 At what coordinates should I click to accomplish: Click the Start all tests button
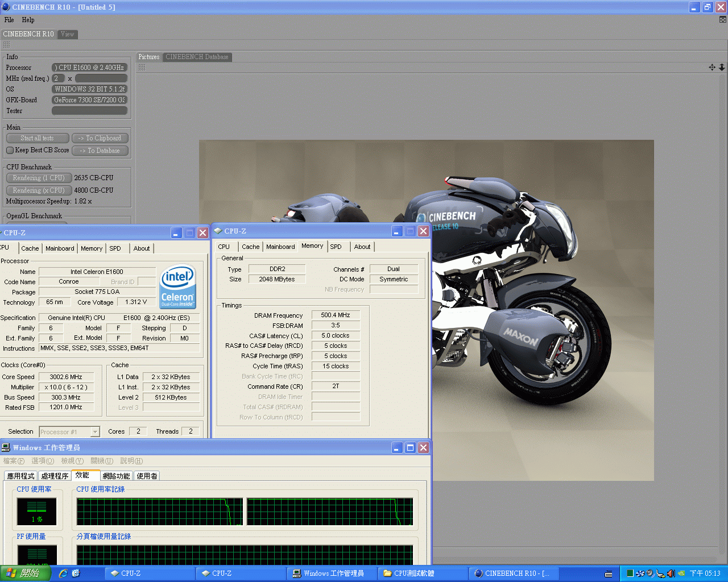(38, 138)
